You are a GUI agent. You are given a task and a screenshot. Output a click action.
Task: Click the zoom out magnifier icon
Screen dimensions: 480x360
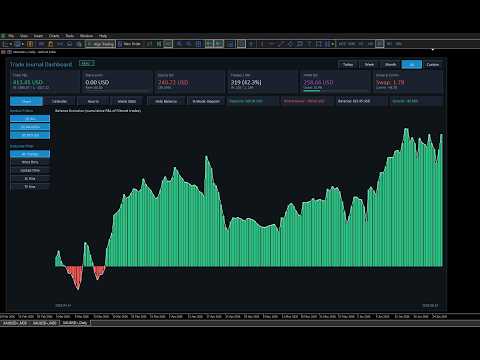click(189, 44)
